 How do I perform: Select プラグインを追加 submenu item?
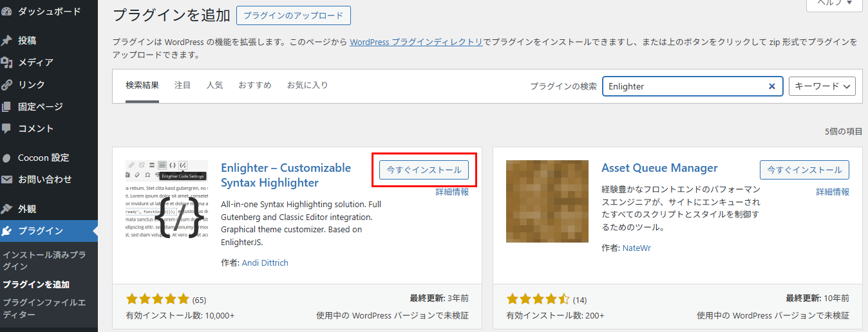pos(36,284)
